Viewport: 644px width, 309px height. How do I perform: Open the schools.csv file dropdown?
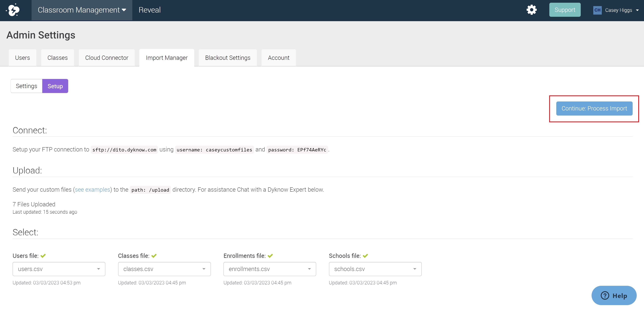point(375,269)
